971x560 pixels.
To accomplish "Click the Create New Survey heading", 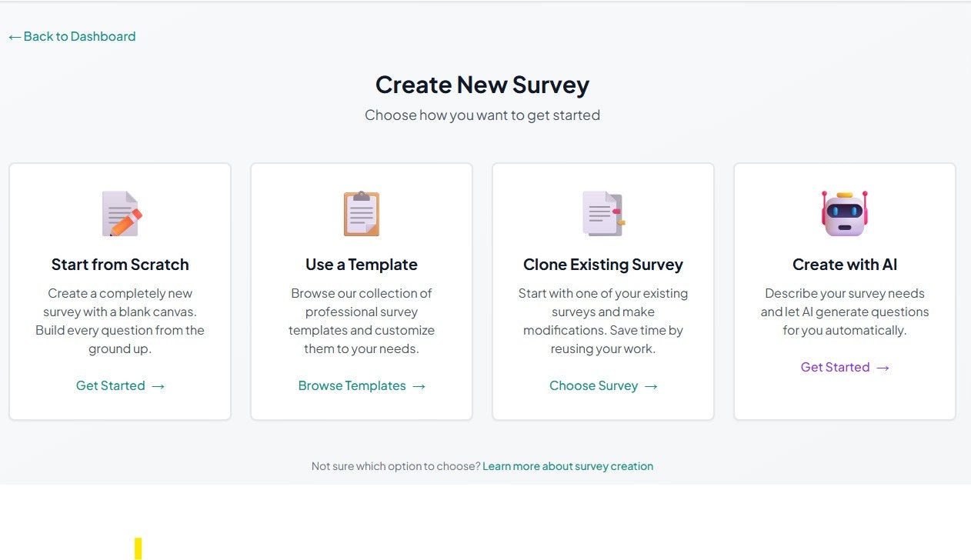I will [482, 85].
